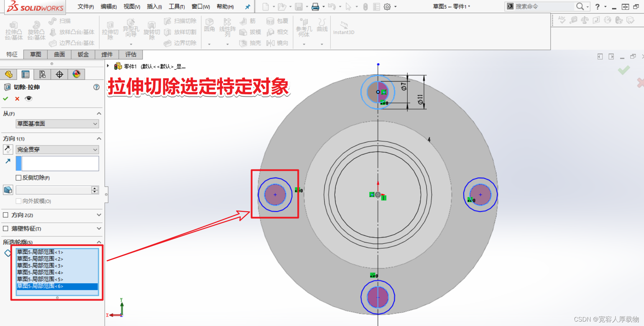This screenshot has height=326, width=644.
Task: Click the 搜索命令 search box
Action: pyautogui.click(x=544, y=6)
